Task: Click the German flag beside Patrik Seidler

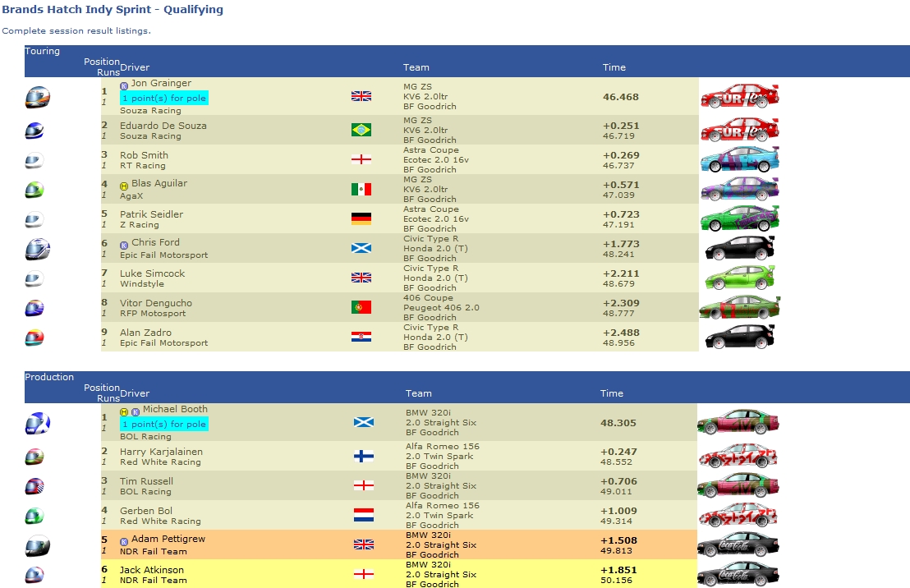Action: coord(361,218)
